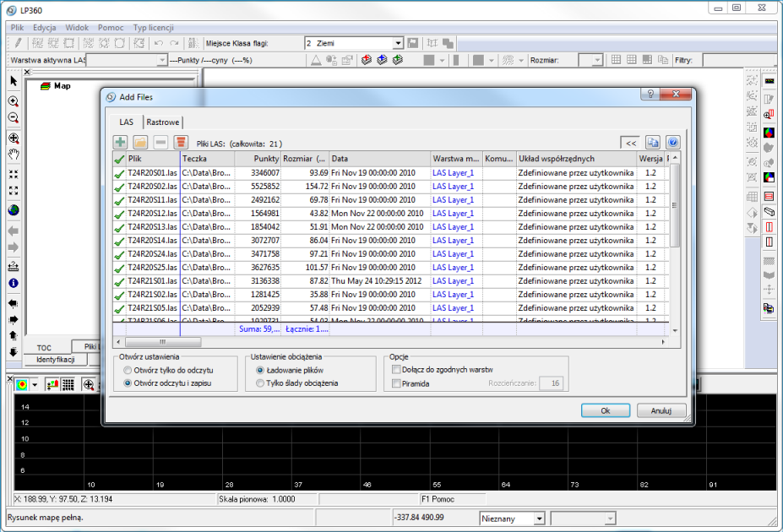Click 'LAS Layer_1' link for T24R20S01.las
783x532 pixels.
pyautogui.click(x=453, y=173)
